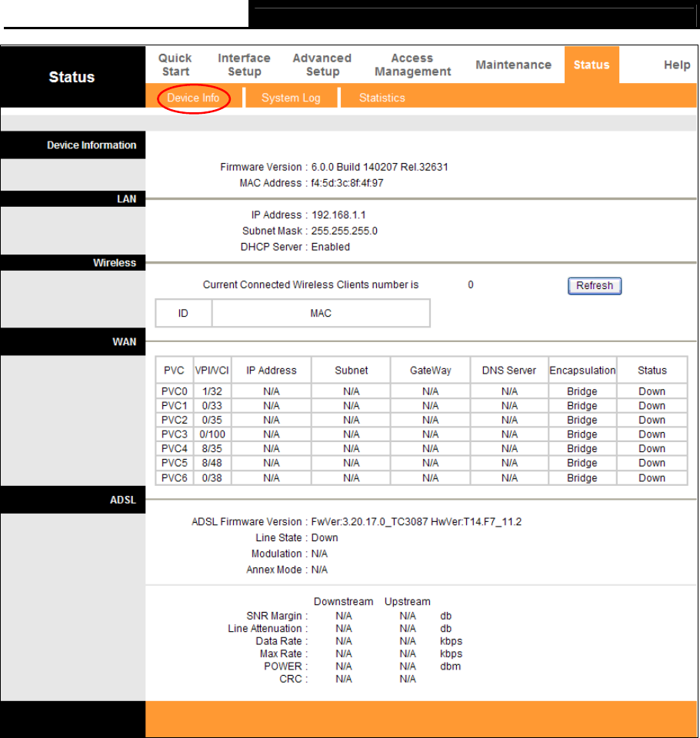Open the Help tab

click(677, 65)
